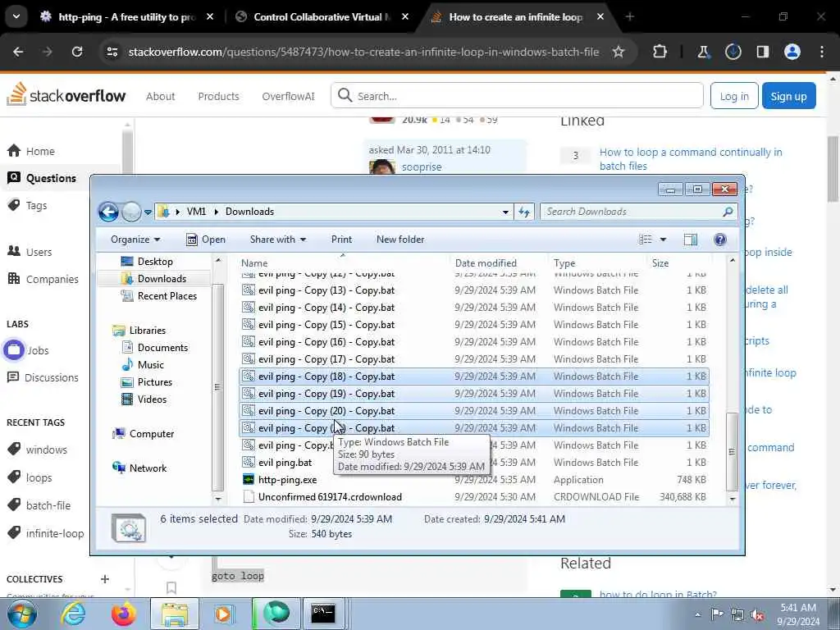Click VM1 in the Explorer address breadcrumb

pyautogui.click(x=196, y=212)
